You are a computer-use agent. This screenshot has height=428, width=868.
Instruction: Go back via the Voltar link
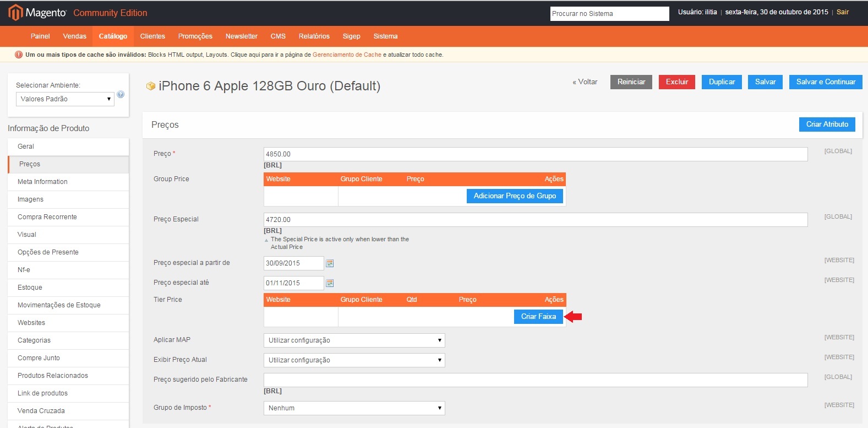pos(585,82)
